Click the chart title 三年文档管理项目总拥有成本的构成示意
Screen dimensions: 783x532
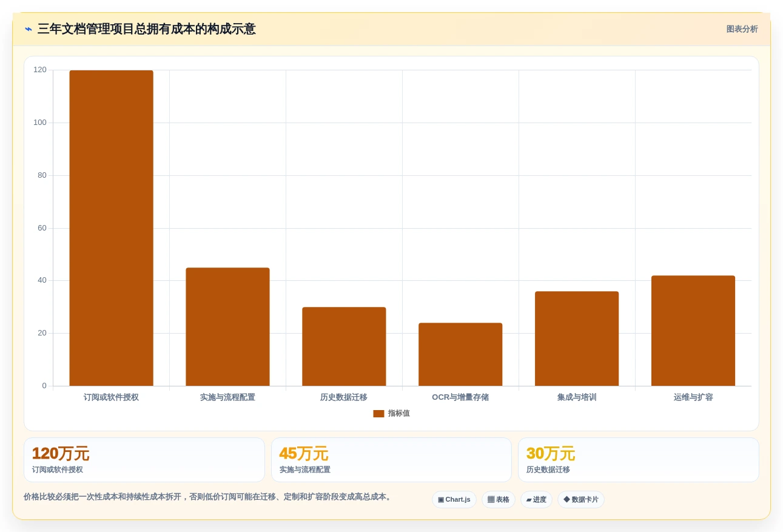[146, 29]
